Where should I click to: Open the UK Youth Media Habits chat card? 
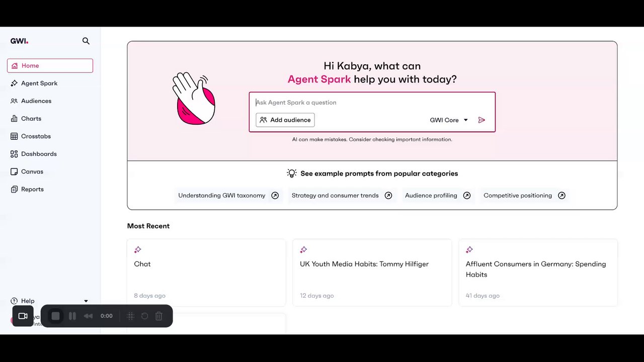point(372,273)
